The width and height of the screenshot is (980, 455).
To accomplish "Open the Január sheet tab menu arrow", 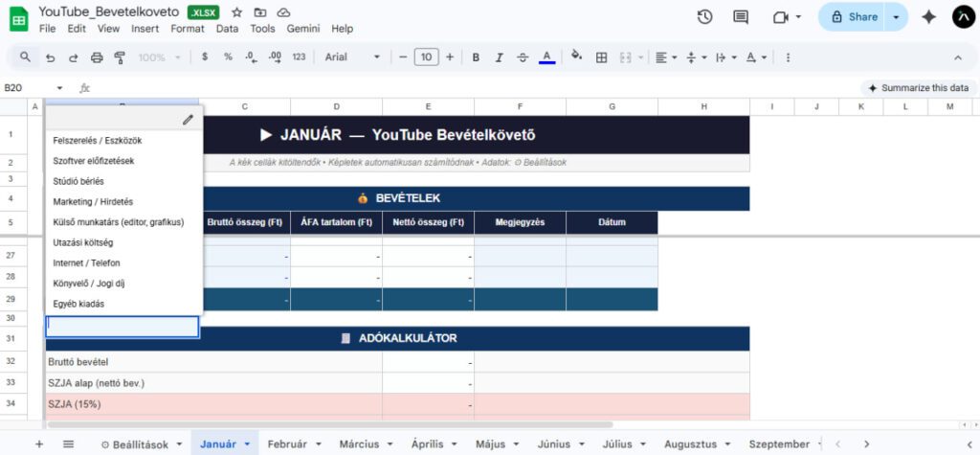I will [247, 444].
